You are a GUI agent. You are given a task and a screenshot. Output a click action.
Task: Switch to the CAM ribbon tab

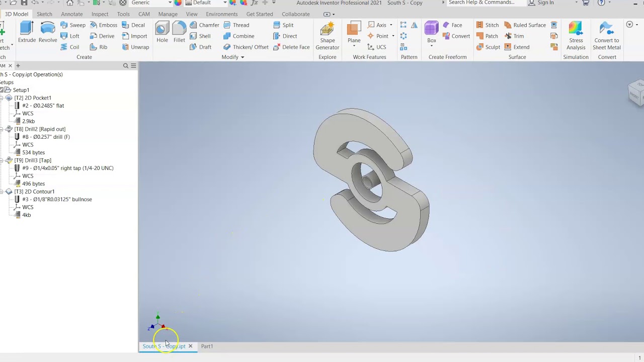click(144, 14)
